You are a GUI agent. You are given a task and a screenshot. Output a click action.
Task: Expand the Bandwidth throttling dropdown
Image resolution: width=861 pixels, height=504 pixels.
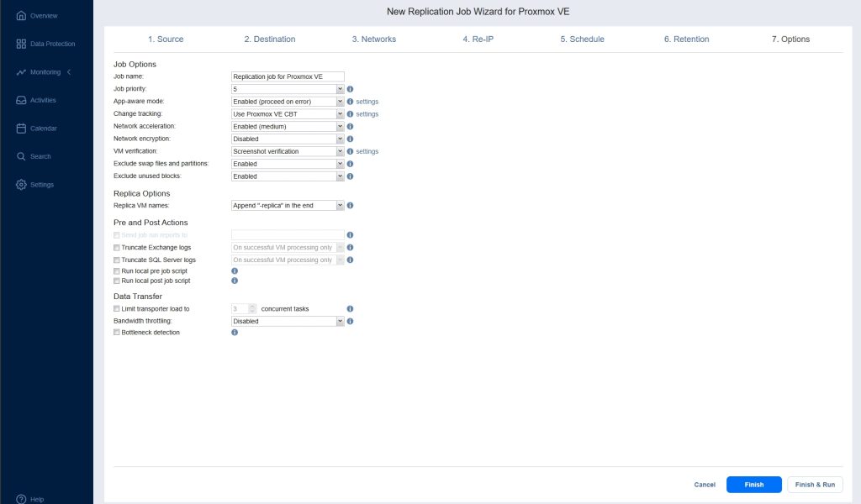click(288, 321)
